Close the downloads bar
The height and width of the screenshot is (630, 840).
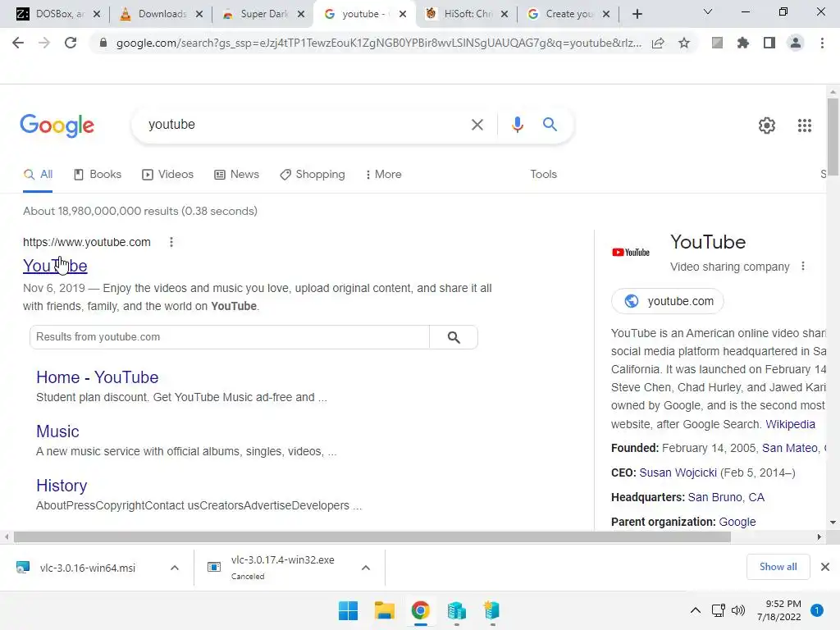point(825,567)
